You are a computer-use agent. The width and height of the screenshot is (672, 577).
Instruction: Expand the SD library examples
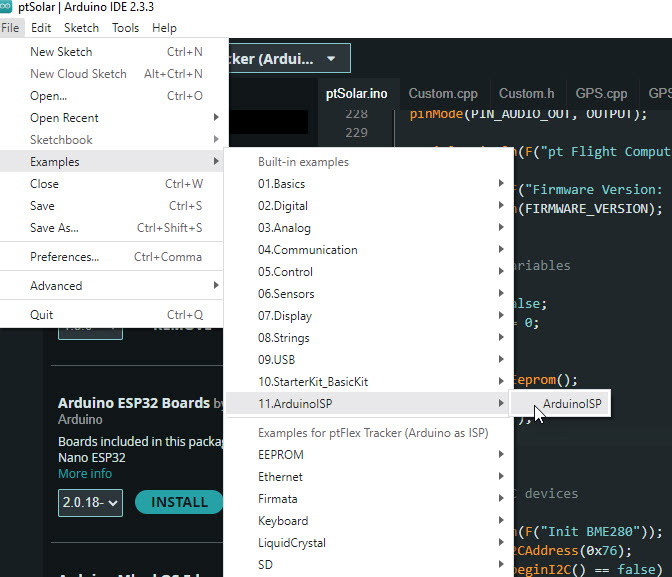click(x=369, y=565)
